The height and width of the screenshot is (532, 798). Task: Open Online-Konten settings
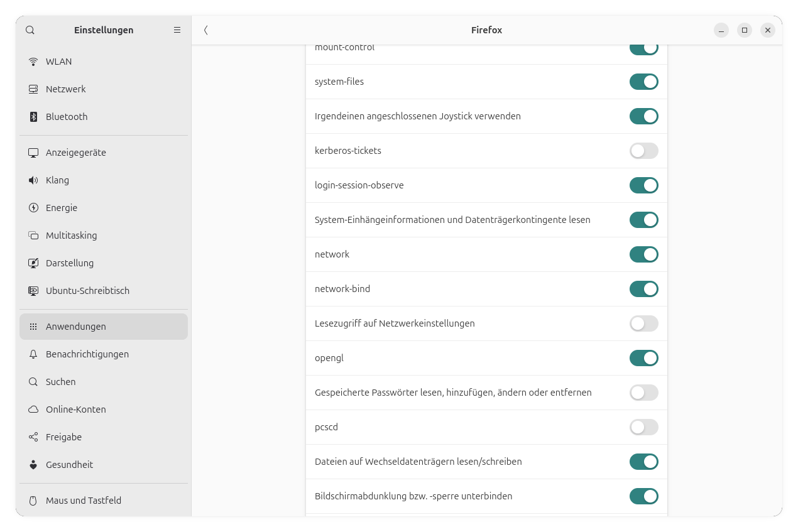click(x=104, y=410)
